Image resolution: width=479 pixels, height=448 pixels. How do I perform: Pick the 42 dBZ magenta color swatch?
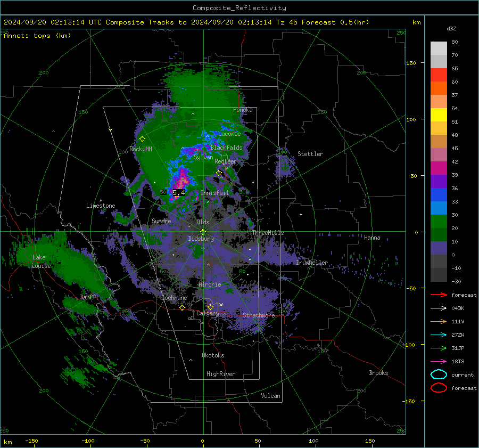pyautogui.click(x=439, y=168)
